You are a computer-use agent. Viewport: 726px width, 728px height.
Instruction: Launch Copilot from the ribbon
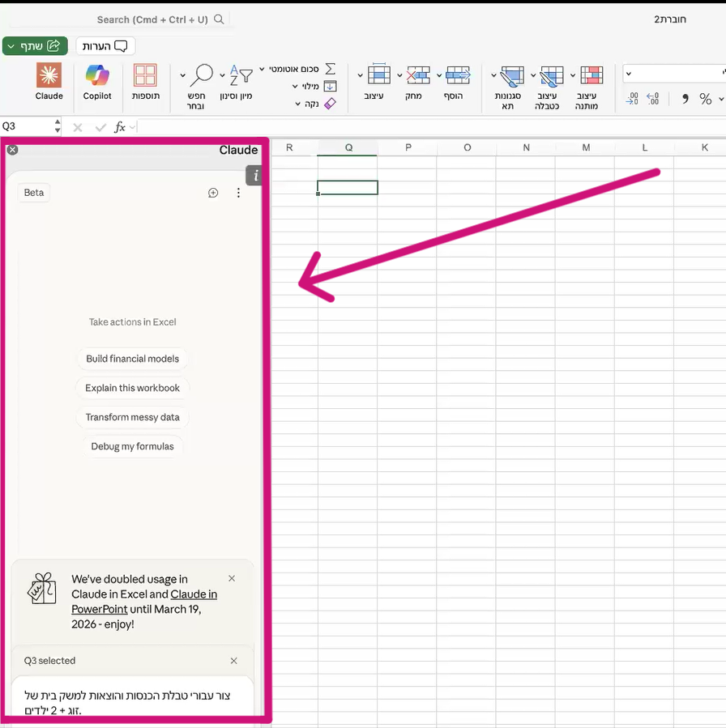[97, 82]
